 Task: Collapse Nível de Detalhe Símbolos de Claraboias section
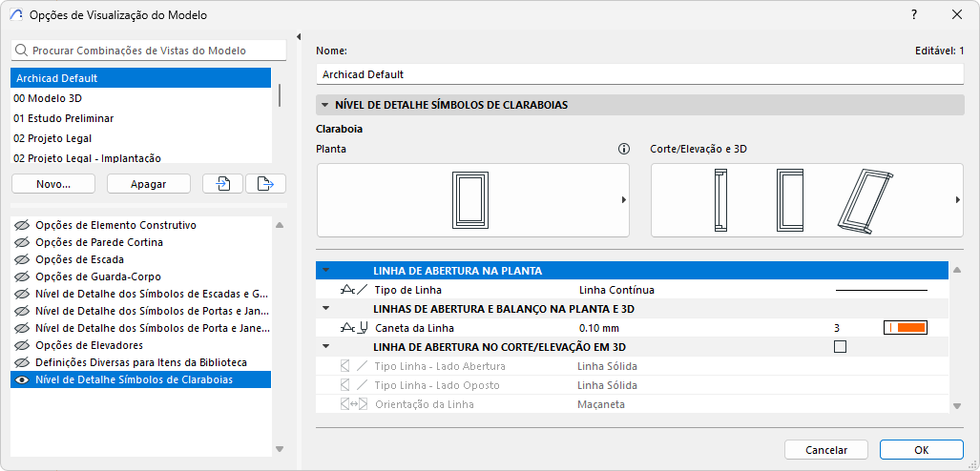tap(325, 105)
